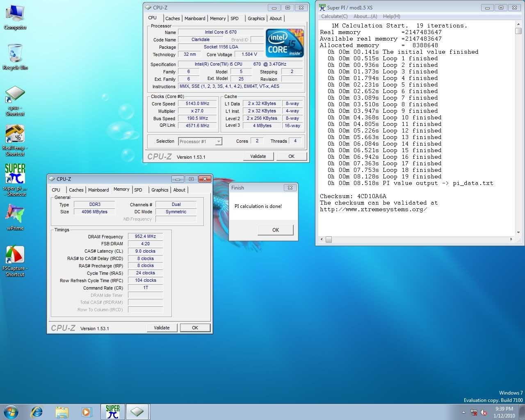Select the cpuz Shortcut desktop icon
This screenshot has width=525, height=420.
coord(15,101)
